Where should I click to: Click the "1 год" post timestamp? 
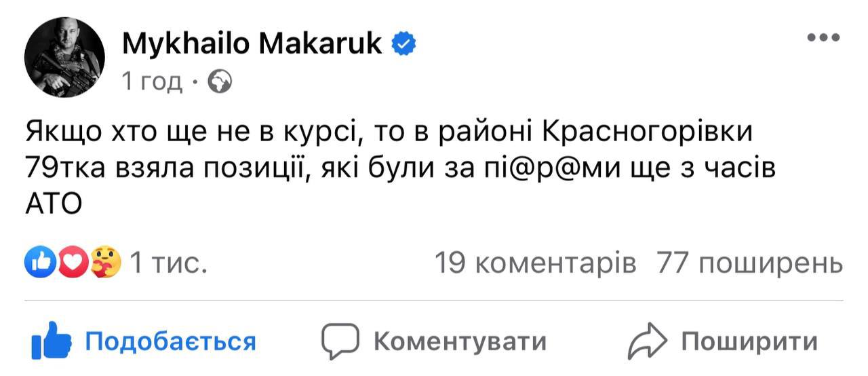pyautogui.click(x=152, y=82)
